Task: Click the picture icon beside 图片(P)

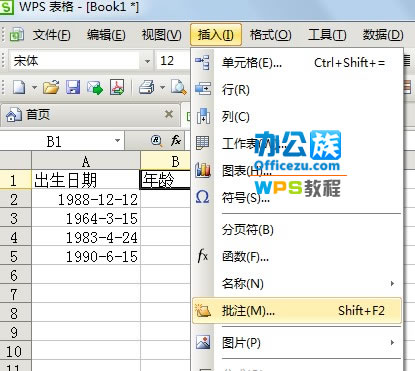Action: [203, 342]
